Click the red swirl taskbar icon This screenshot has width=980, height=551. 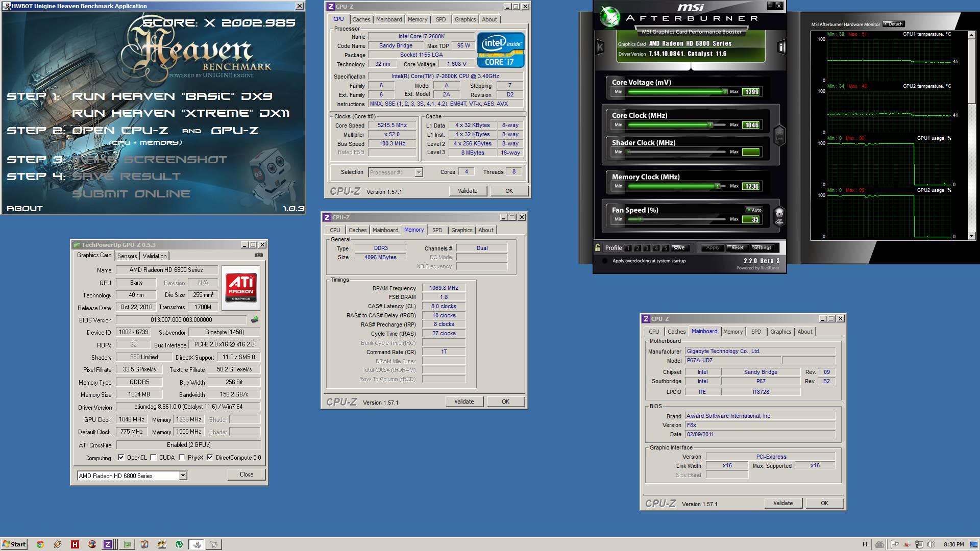click(x=92, y=544)
